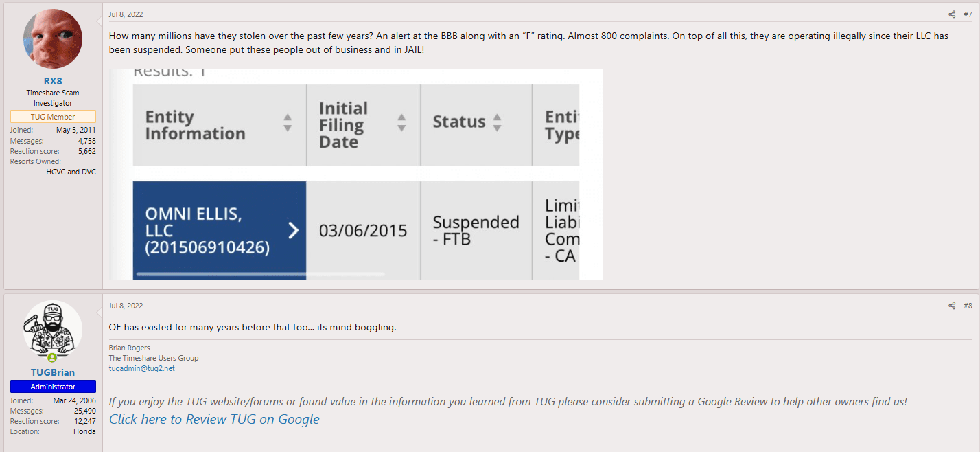This screenshot has height=452, width=980.
Task: Sort by Entity Information column arrows
Action: (x=288, y=123)
